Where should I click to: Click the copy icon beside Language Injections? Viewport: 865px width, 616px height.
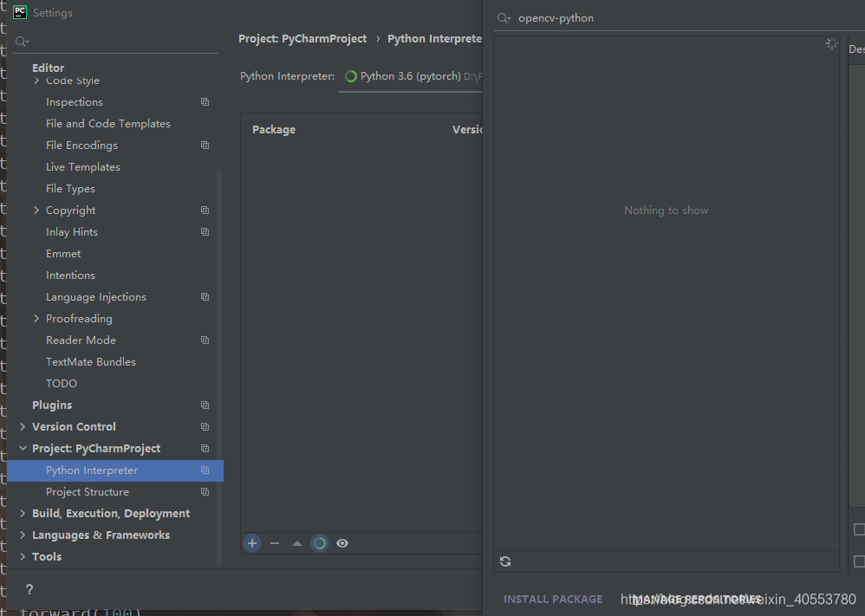pos(205,296)
